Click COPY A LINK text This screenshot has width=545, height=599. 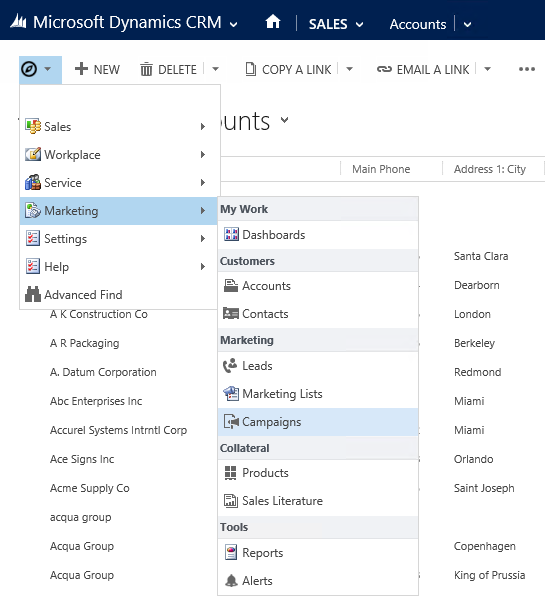[297, 70]
